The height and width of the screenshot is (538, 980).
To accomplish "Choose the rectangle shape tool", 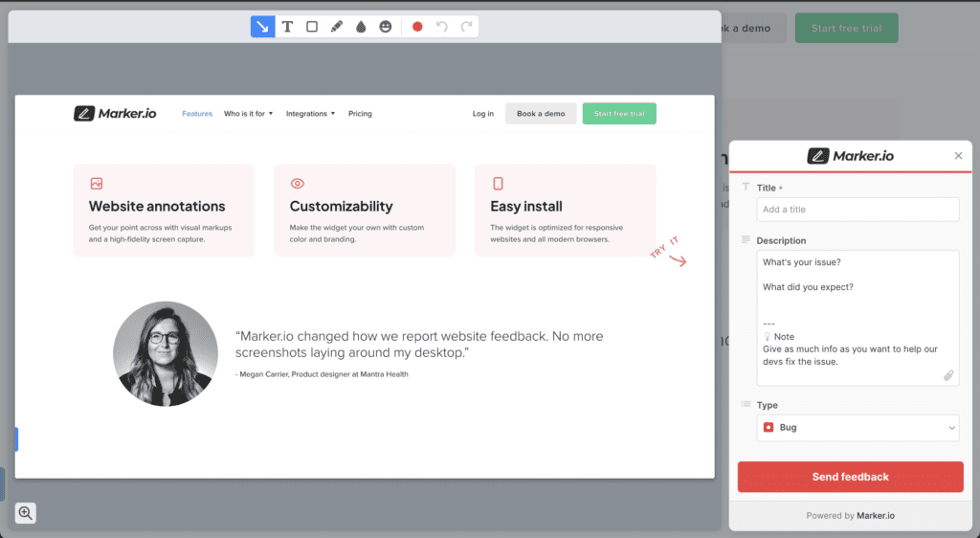I will pos(312,27).
